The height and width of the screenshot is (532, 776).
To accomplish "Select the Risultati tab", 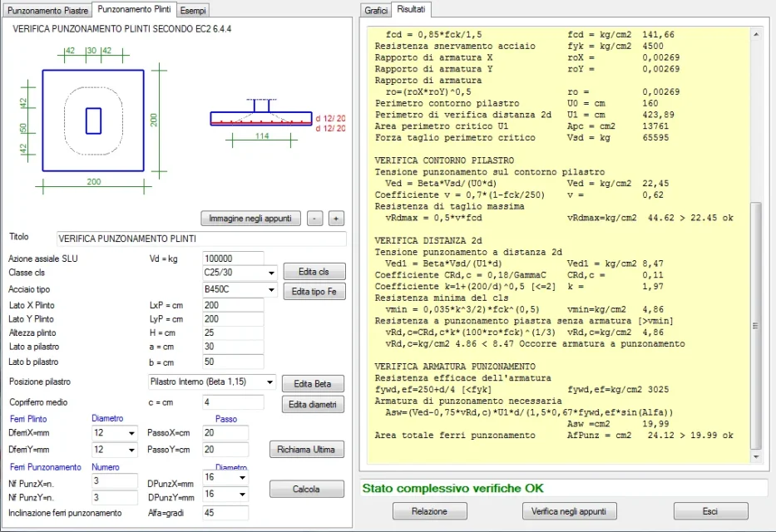I will point(411,9).
